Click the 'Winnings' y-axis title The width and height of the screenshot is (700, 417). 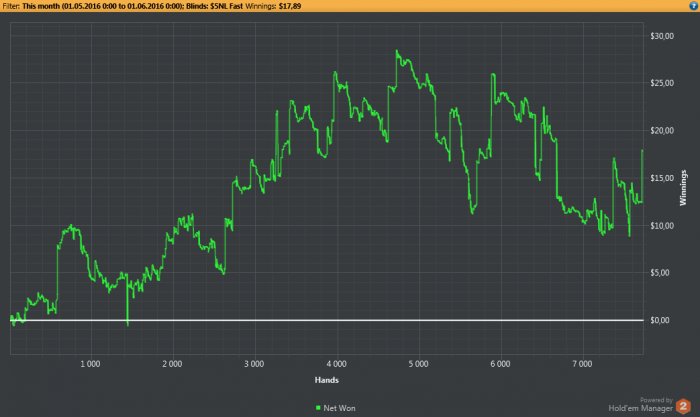tap(683, 188)
